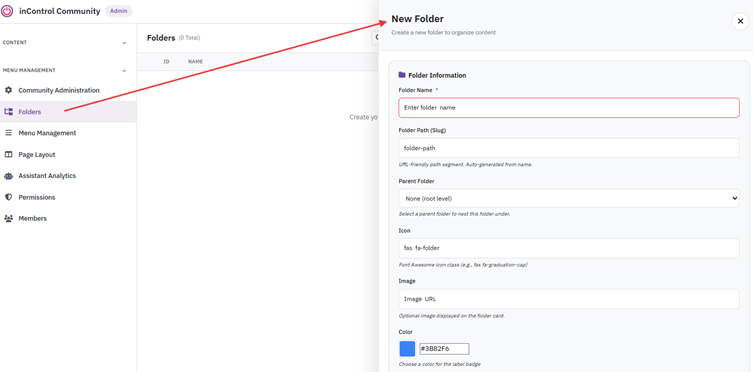
Task: Select Folders in the sidebar menu
Action: [68, 112]
